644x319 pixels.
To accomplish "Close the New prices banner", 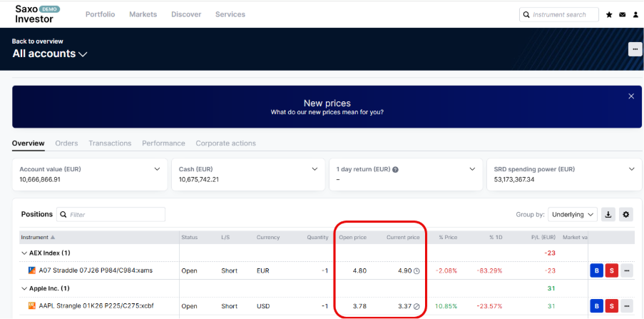I will (630, 96).
